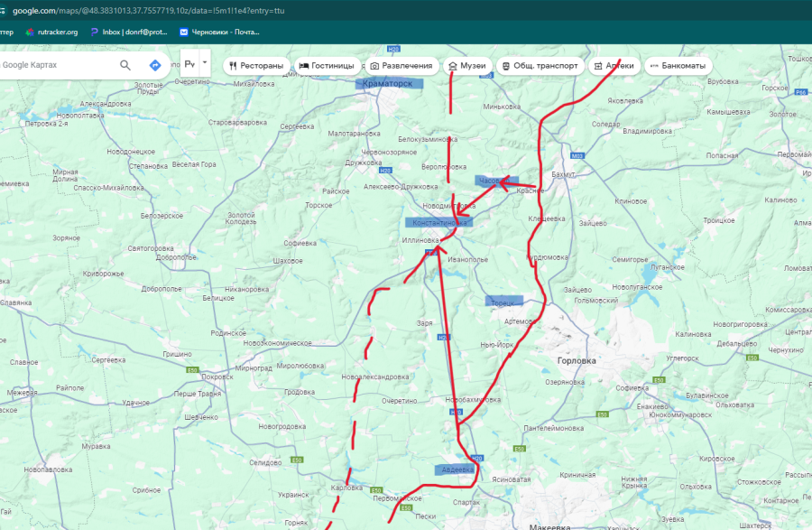812x530 pixels.
Task: Click the Новоалександровка village label
Action: coord(375,377)
